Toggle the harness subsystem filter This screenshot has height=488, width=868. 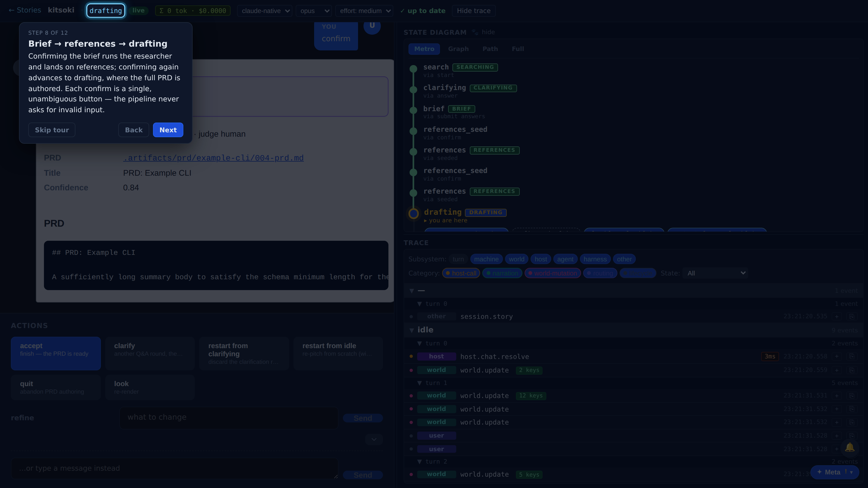click(x=595, y=259)
